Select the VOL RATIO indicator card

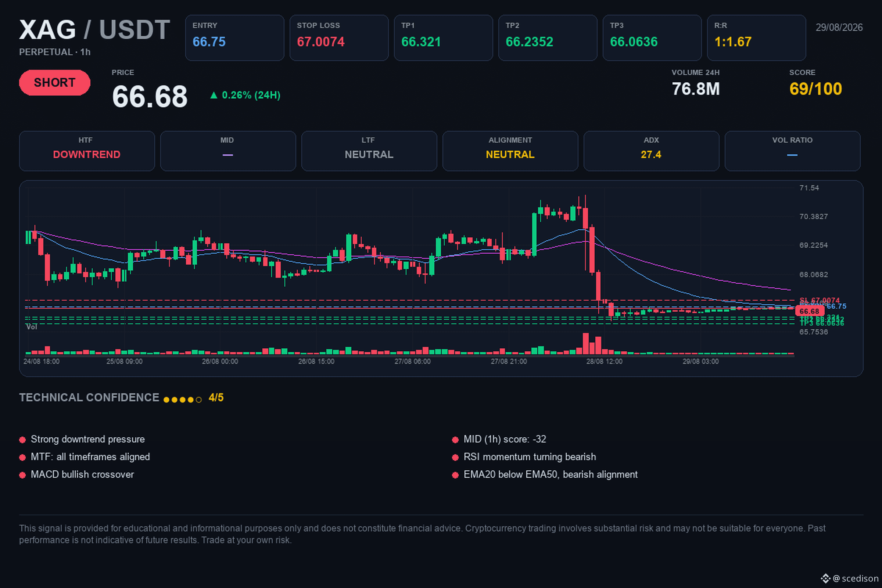(x=792, y=151)
